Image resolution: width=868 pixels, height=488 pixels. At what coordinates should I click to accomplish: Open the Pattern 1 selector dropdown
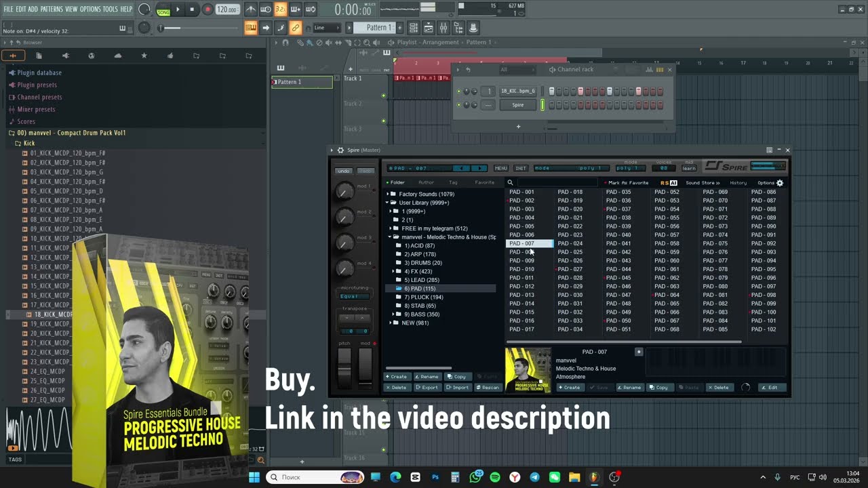[x=376, y=28]
